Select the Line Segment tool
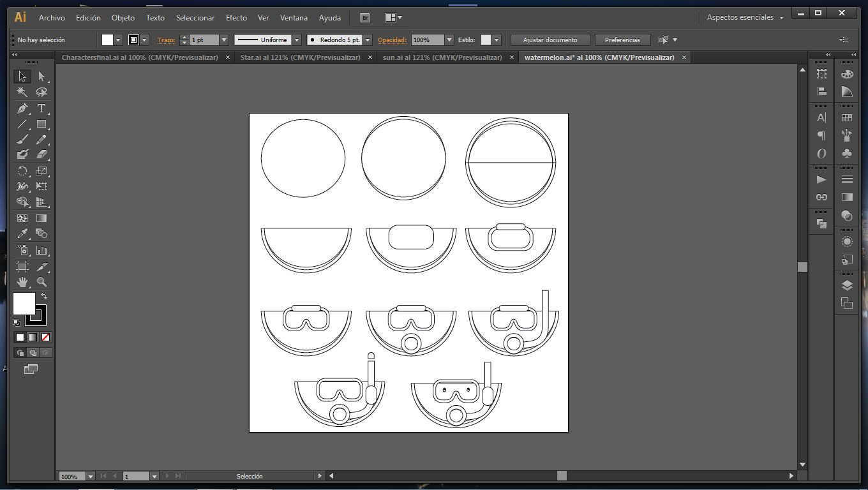Viewport: 868px width, 490px height. pyautogui.click(x=22, y=124)
